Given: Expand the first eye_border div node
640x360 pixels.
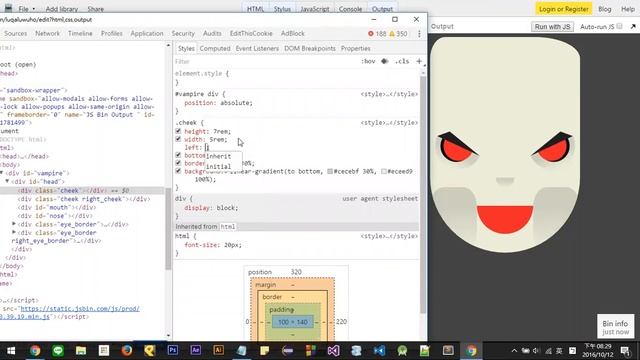Looking at the screenshot, I should coord(14,224).
